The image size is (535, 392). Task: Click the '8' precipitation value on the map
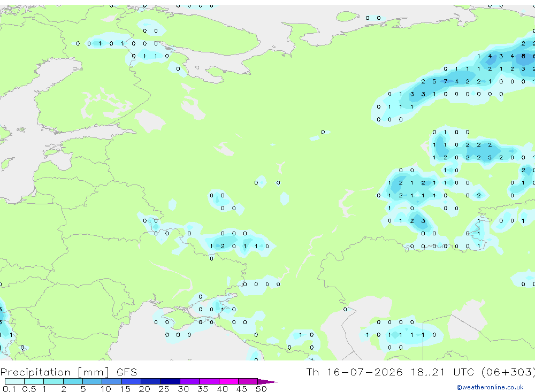pos(523,56)
